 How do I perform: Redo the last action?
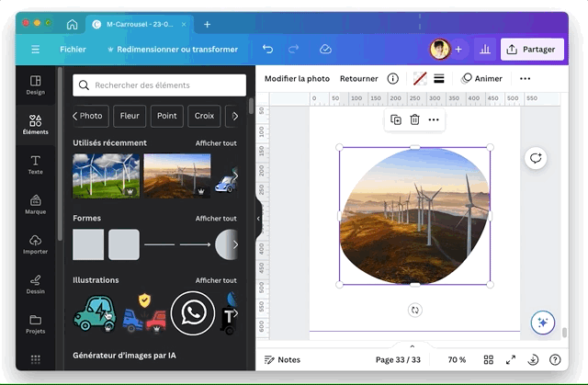293,49
